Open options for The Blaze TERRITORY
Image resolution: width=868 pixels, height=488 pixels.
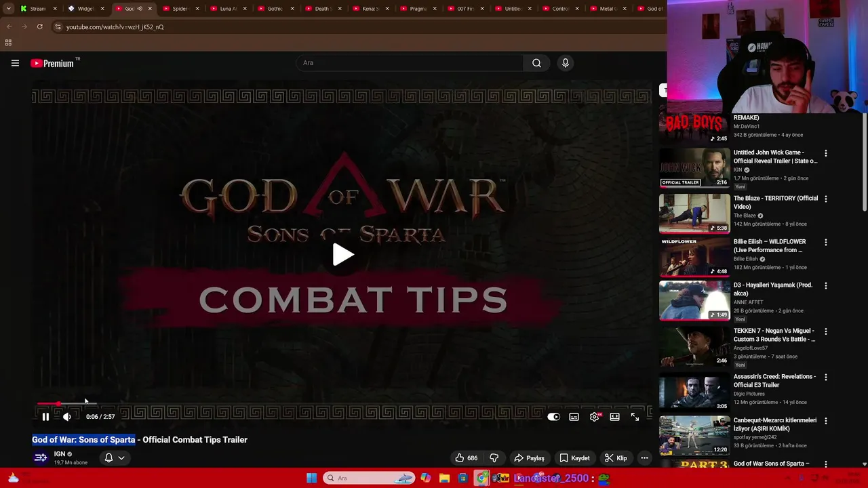pyautogui.click(x=825, y=199)
